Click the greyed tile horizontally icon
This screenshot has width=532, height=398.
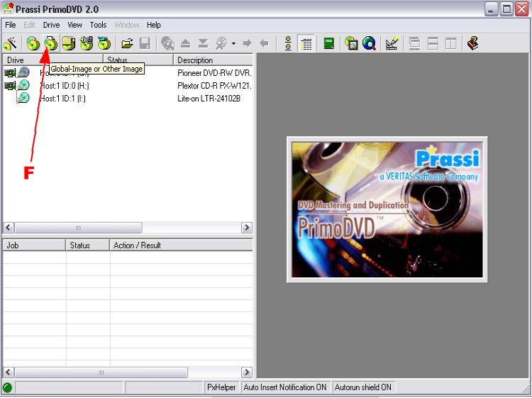pos(433,43)
